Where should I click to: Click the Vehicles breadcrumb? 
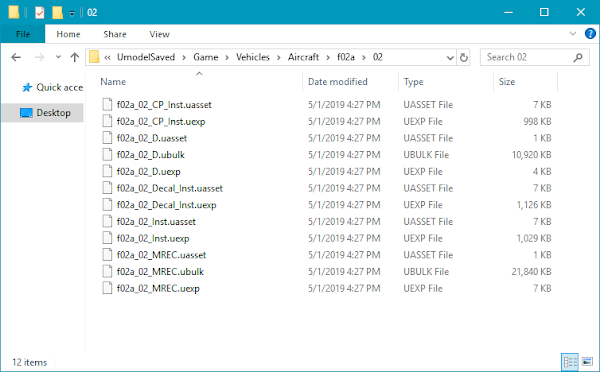point(253,57)
